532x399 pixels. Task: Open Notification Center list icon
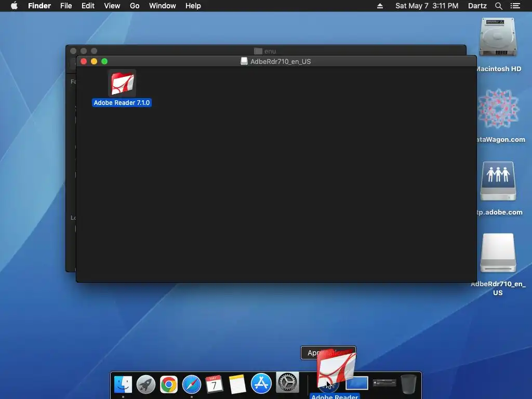(x=515, y=6)
